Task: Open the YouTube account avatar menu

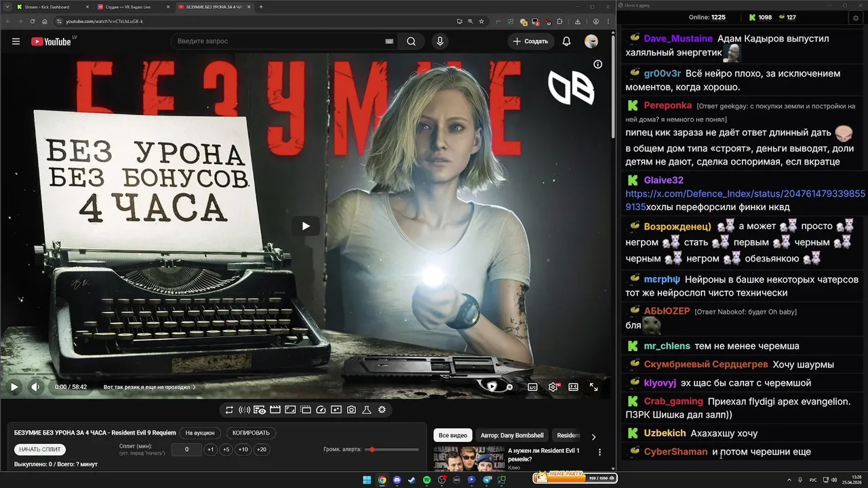Action: click(591, 41)
